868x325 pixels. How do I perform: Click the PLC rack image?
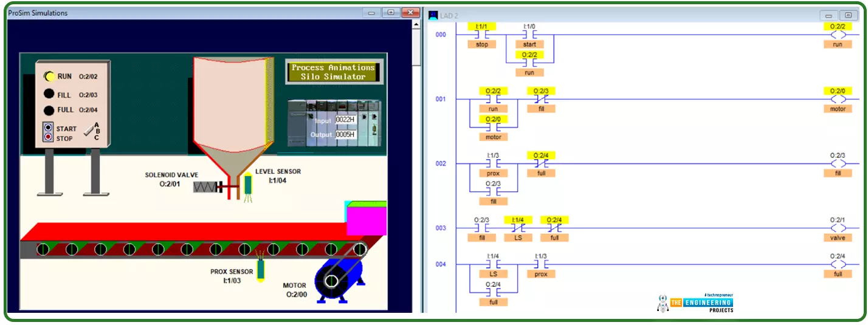335,123
